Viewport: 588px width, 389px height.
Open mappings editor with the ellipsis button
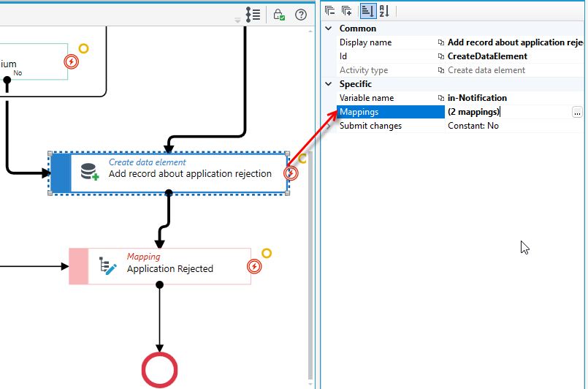[577, 113]
